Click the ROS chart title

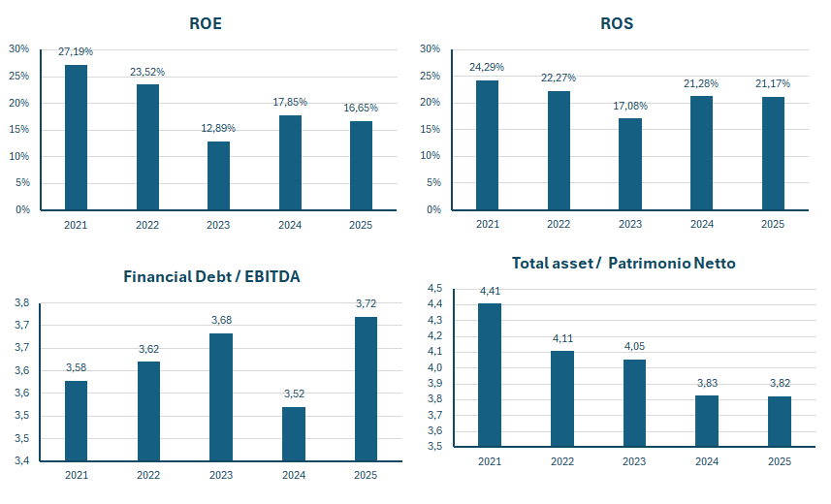pos(617,23)
